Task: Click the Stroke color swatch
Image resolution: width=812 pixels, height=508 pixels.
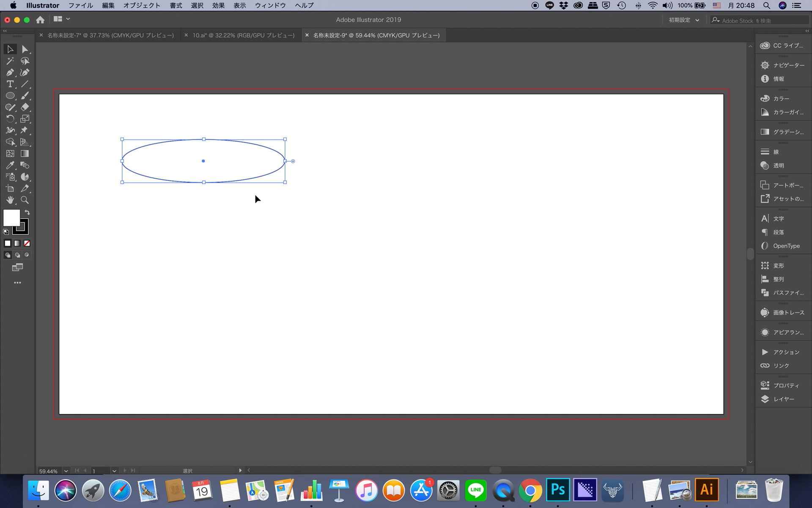Action: (20, 228)
